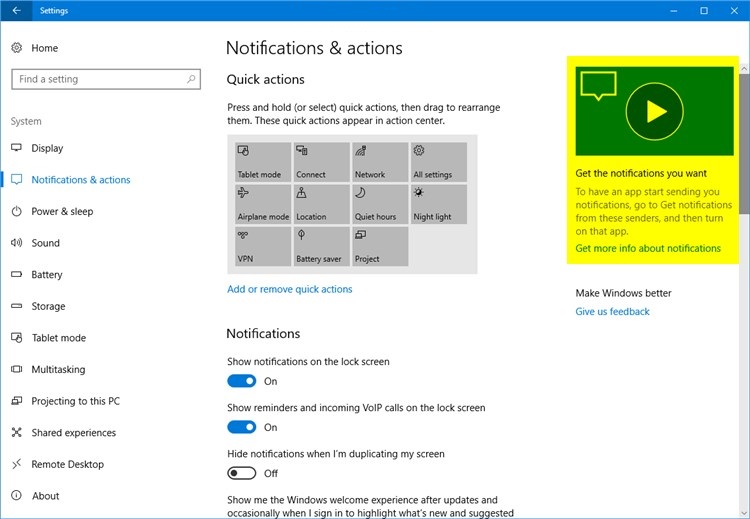Click the Make Windows better text

(623, 293)
